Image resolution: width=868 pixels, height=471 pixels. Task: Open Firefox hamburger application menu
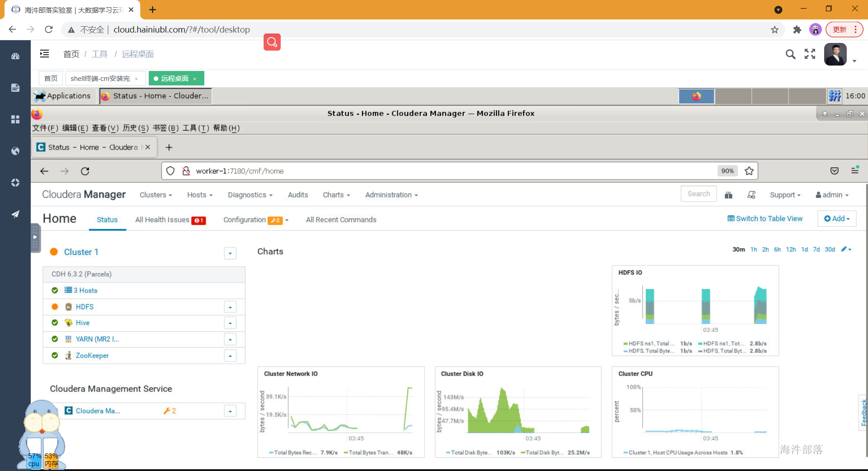coord(854,170)
